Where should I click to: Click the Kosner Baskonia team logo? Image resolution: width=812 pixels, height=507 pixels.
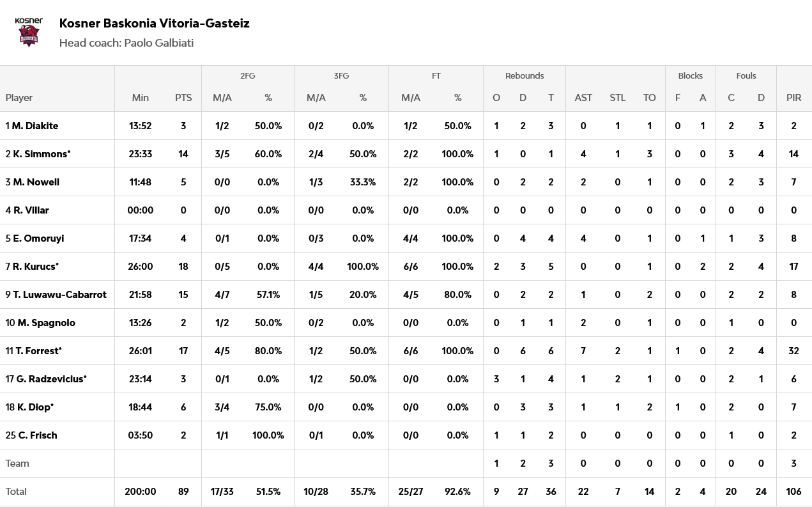(29, 32)
